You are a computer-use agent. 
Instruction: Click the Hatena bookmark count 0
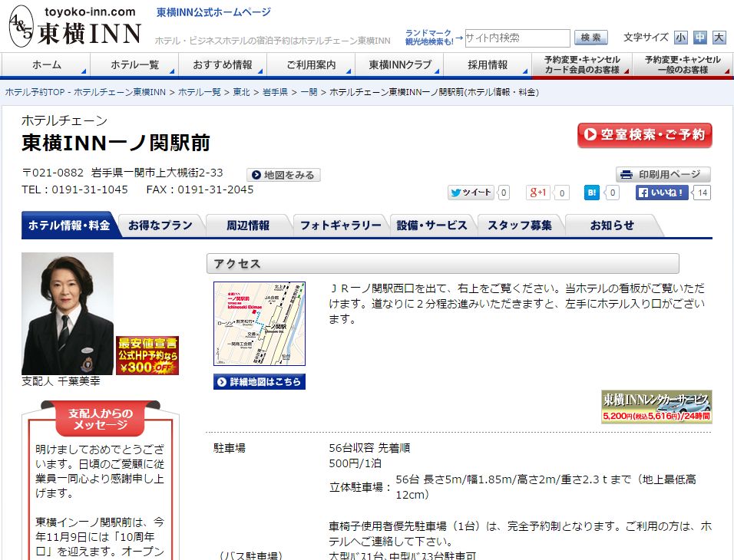612,193
